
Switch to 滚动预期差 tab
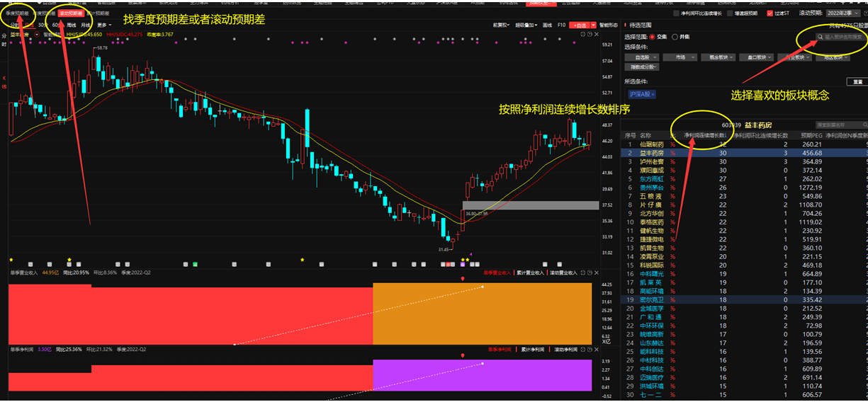71,13
